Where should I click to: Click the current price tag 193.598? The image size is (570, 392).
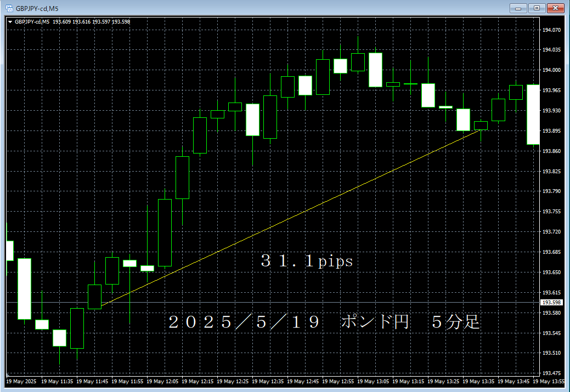(x=551, y=303)
